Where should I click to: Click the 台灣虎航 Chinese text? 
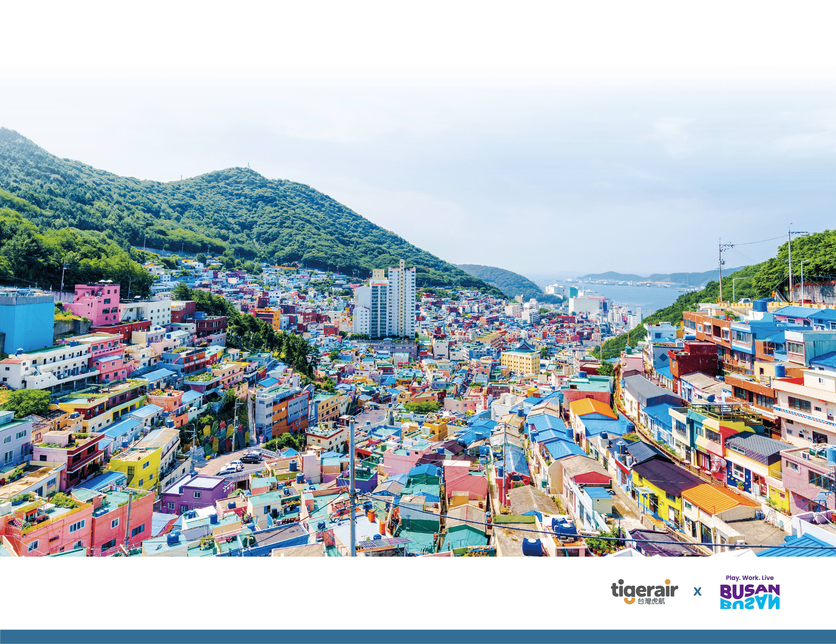tap(651, 602)
